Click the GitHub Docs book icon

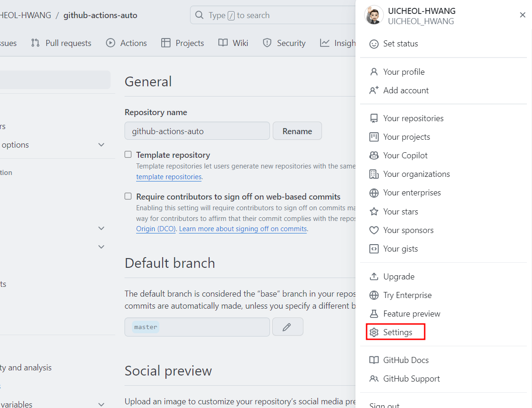[x=374, y=360]
